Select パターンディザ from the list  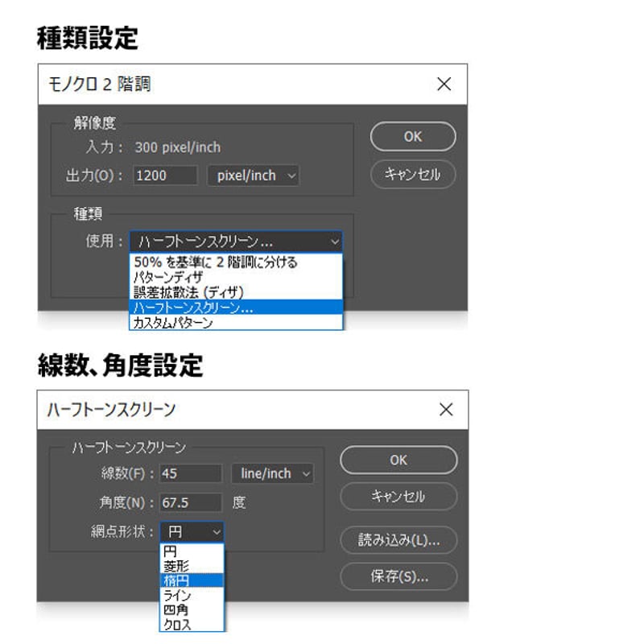click(236, 277)
